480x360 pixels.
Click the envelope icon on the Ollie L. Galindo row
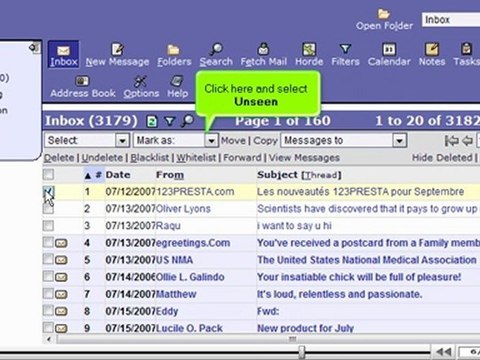(x=61, y=277)
